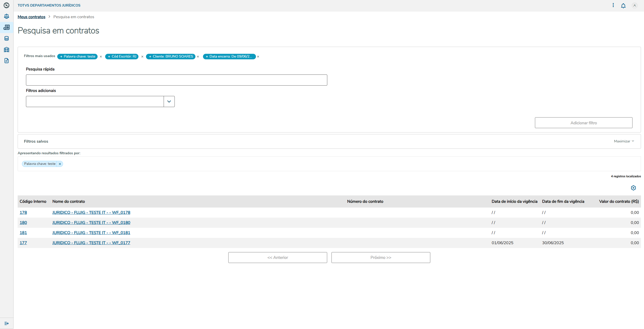Click the Próximo >> button
Viewport: 644px width, 329px height.
pos(380,258)
